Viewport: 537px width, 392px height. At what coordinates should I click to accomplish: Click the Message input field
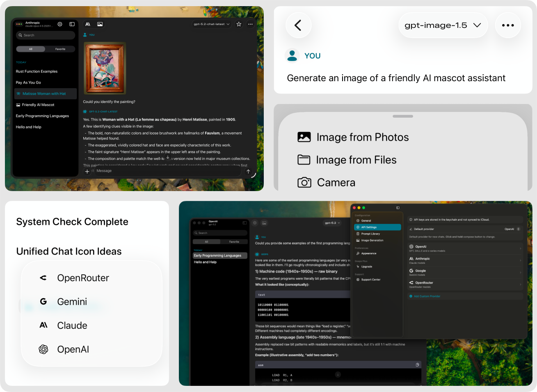(x=164, y=171)
